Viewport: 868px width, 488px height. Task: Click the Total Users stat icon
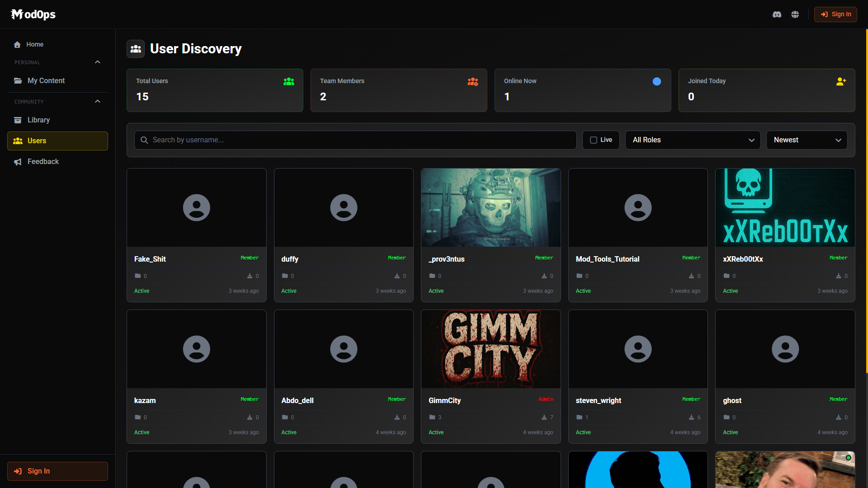pyautogui.click(x=288, y=81)
